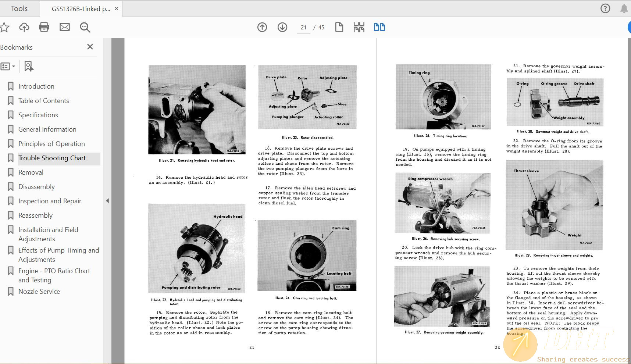Switch to the Tools tab

(x=19, y=8)
